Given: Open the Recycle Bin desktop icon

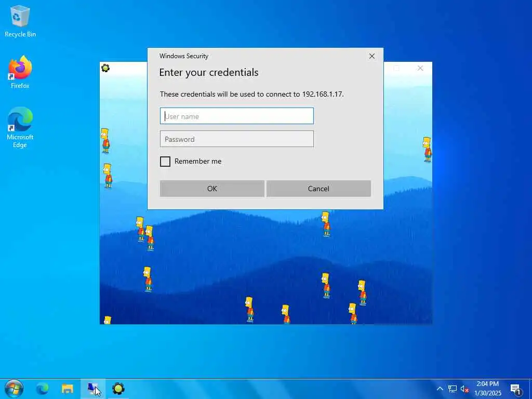Looking at the screenshot, I should 20,21.
